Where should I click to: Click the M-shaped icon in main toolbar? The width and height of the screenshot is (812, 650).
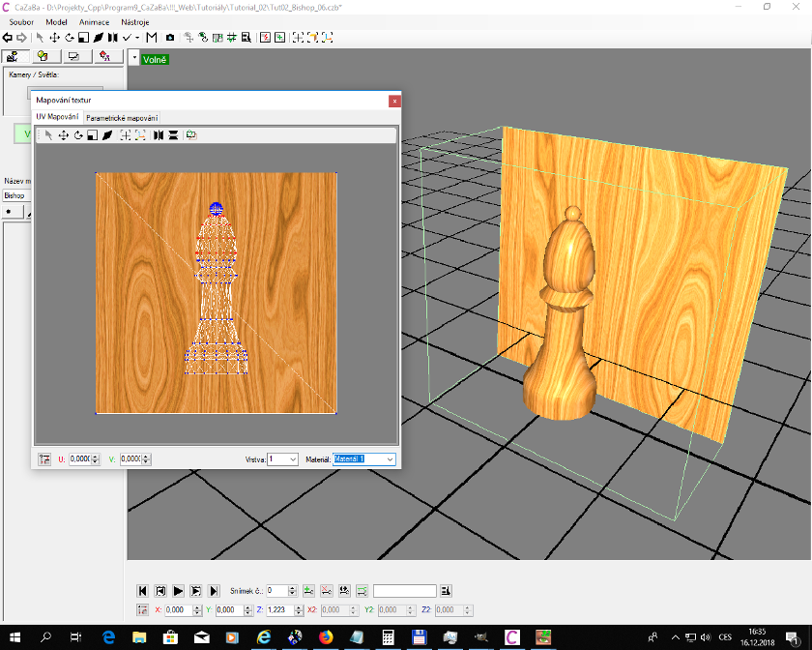152,37
